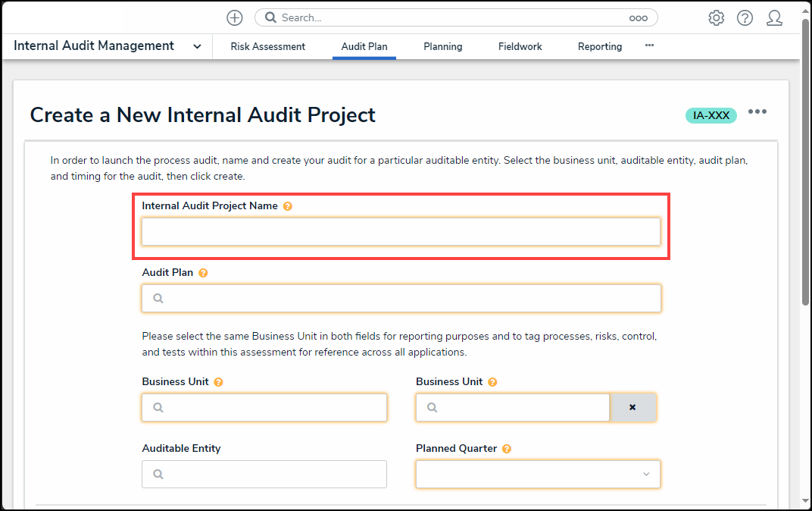Expand the more tabs ellipsis in navigation
Screen dimensions: 812x511
[649, 45]
